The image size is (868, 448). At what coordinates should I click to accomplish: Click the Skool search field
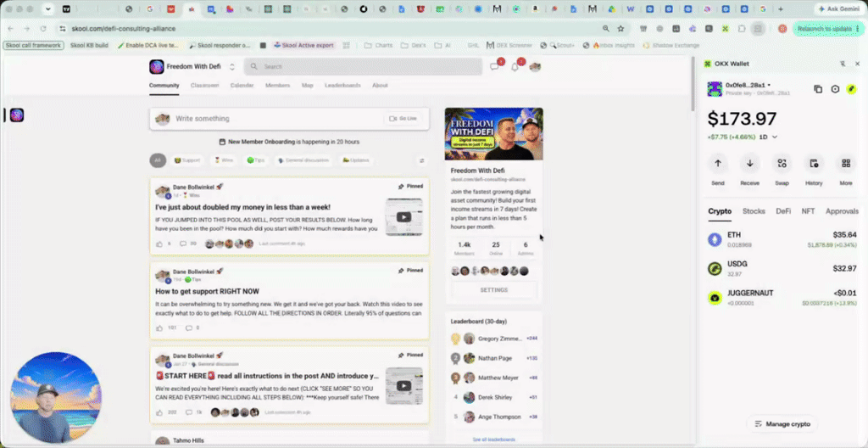pos(363,66)
